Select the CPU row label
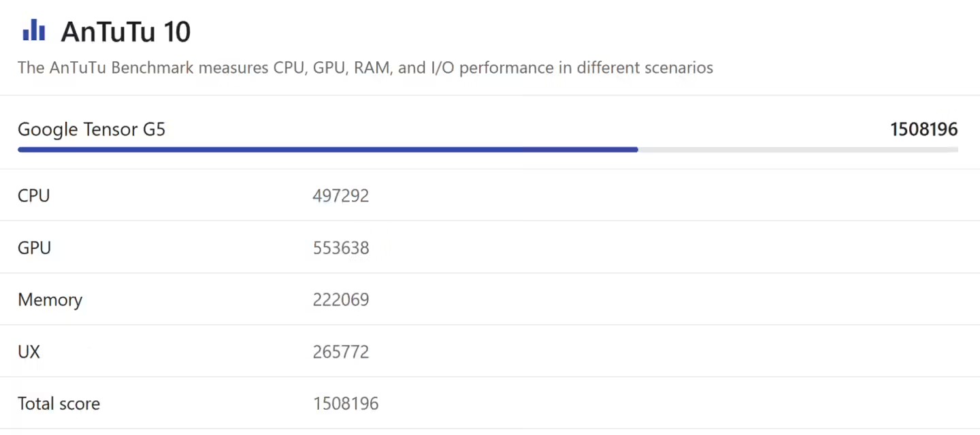This screenshot has height=435, width=980. pos(34,196)
